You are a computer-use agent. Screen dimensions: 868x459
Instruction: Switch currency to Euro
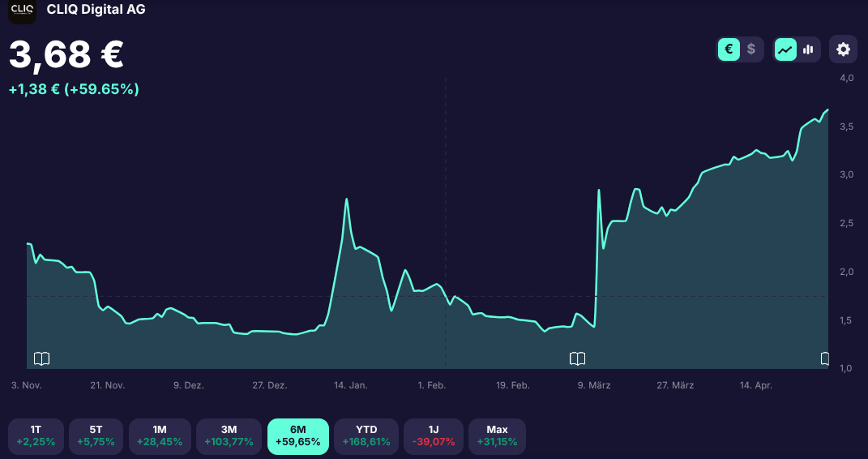click(x=729, y=49)
